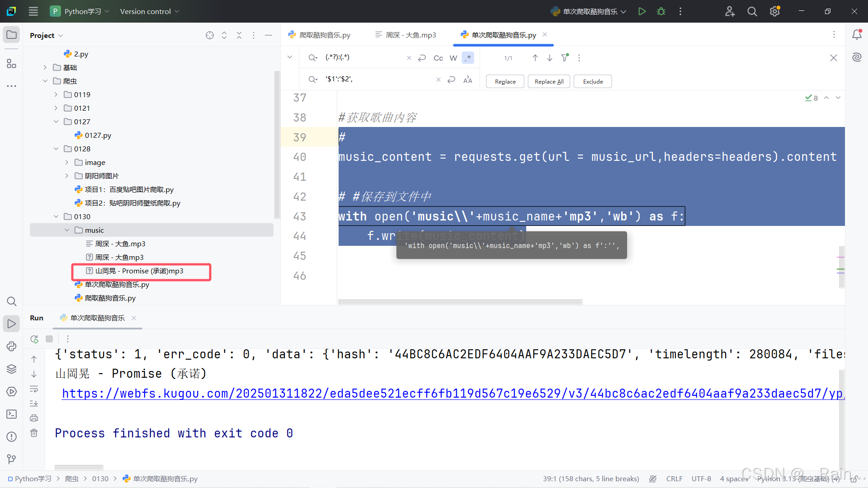Toggle Match Case (Cc) search option
Image resolution: width=868 pixels, height=488 pixels.
pyautogui.click(x=438, y=58)
